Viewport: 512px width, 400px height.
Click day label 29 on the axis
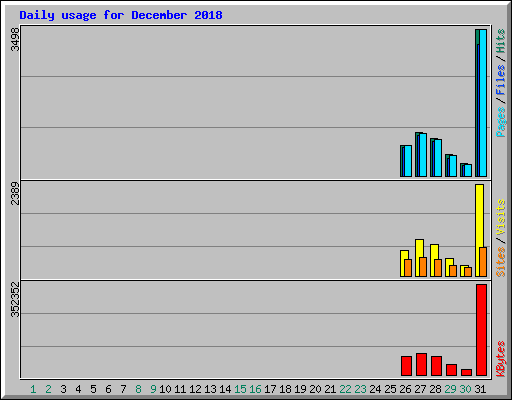(x=450, y=389)
